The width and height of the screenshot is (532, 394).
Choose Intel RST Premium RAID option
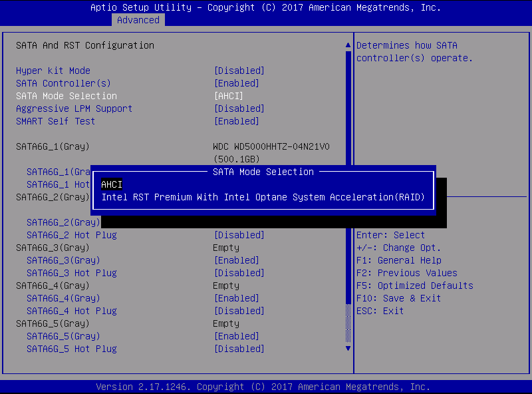pyautogui.click(x=263, y=197)
